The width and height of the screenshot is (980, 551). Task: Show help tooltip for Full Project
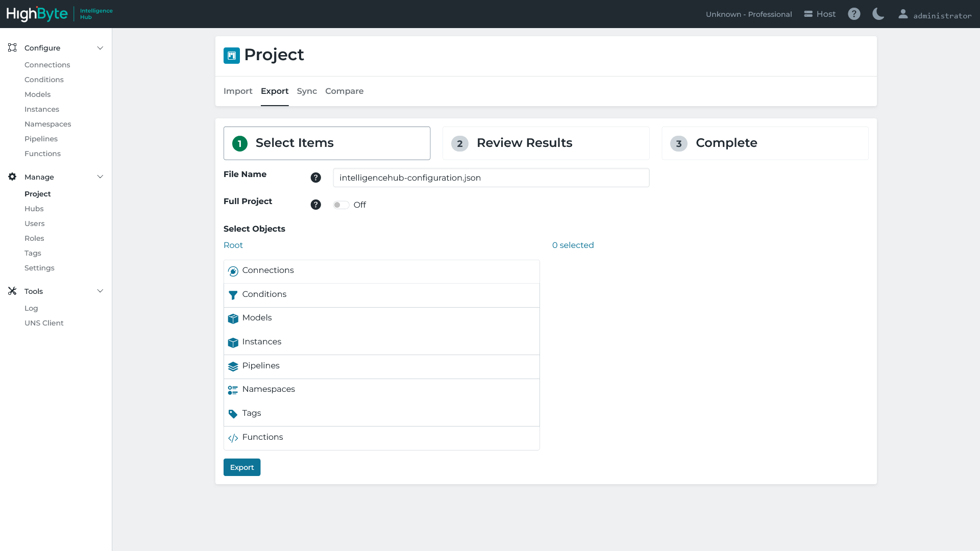316,205
